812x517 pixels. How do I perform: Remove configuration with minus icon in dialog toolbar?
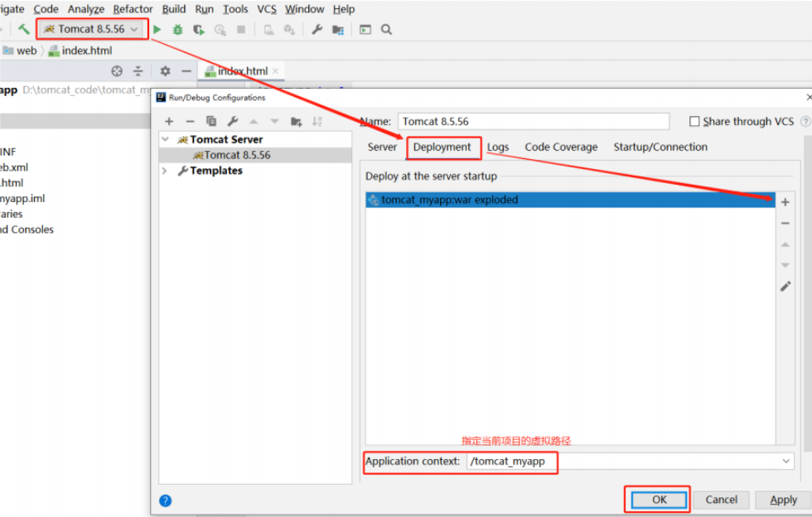tap(190, 121)
